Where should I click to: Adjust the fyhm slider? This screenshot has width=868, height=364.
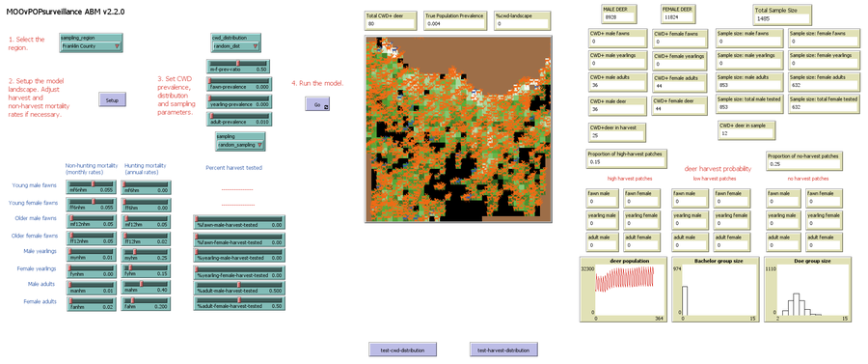point(147,270)
